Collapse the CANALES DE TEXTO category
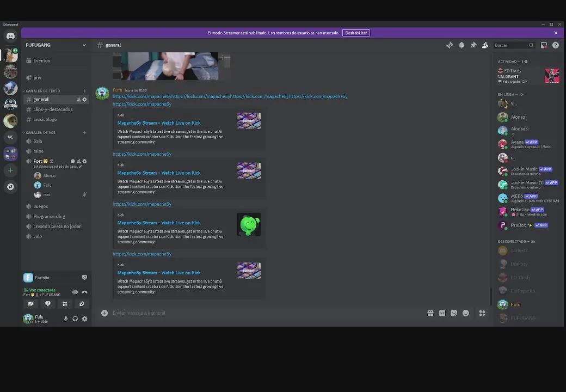 pos(42,91)
